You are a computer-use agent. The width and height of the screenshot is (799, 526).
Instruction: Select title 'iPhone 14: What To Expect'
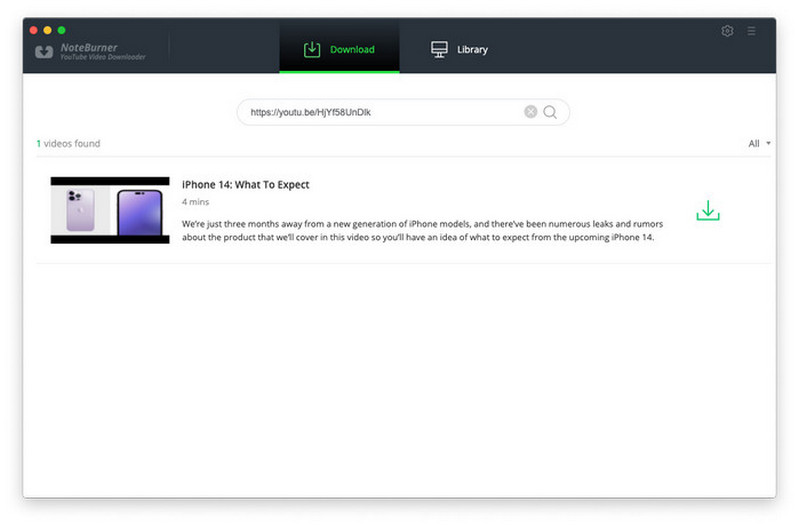[246, 185]
